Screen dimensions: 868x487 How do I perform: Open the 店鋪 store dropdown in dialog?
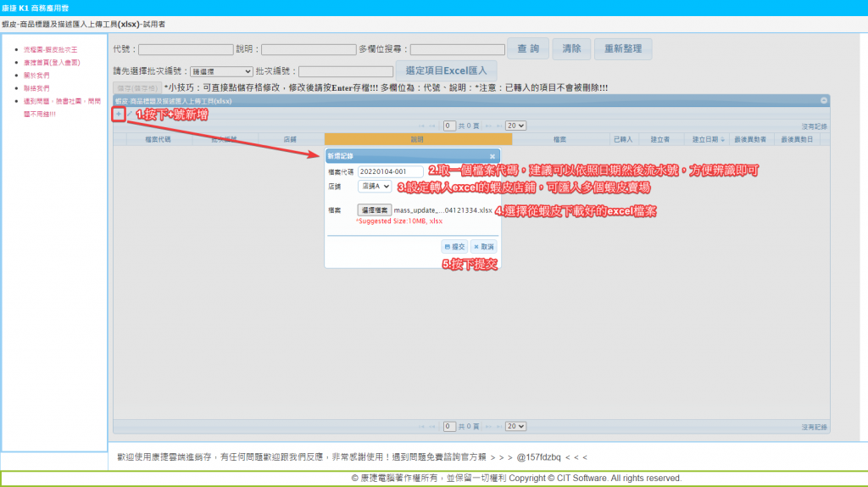tap(375, 186)
